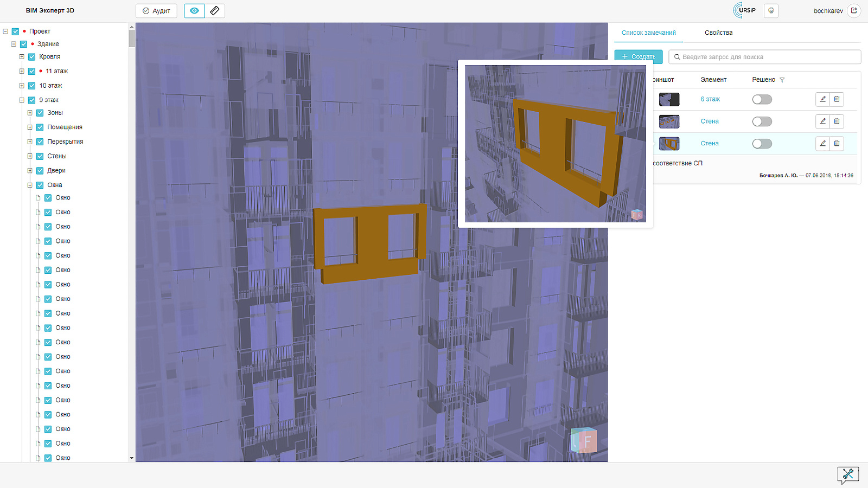Click the tree panel scrollbar thumb
Image resolution: width=868 pixels, height=488 pixels.
pyautogui.click(x=131, y=38)
